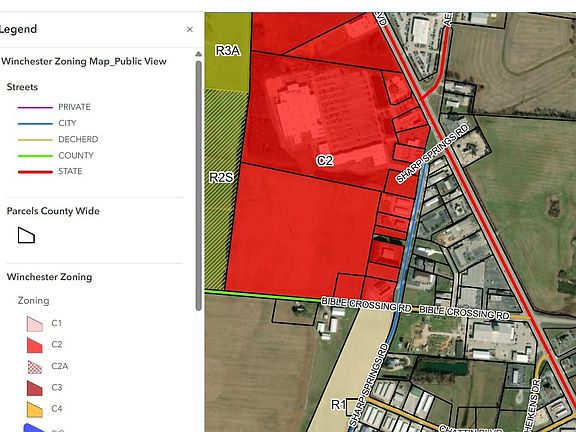
Task: Click the DECHERD streets tan line symbol
Action: click(x=35, y=140)
